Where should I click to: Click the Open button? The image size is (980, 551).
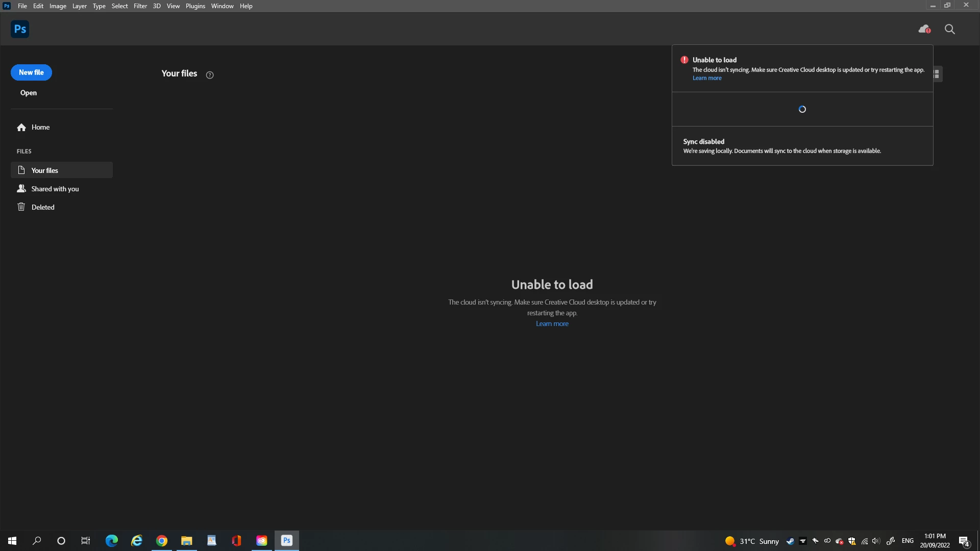click(x=29, y=93)
